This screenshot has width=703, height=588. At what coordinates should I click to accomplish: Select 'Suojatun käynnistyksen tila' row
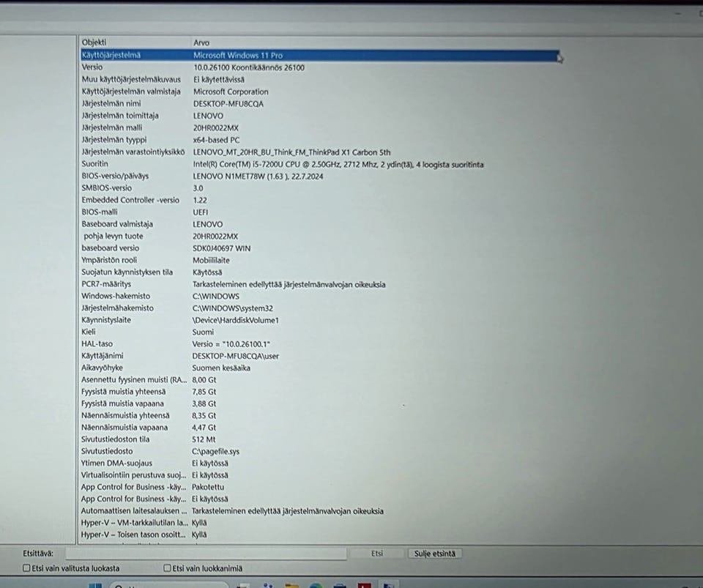pos(127,272)
